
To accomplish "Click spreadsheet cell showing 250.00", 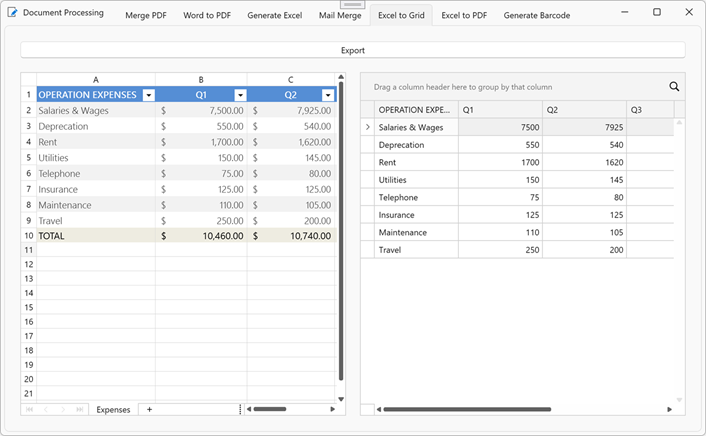I will click(201, 221).
